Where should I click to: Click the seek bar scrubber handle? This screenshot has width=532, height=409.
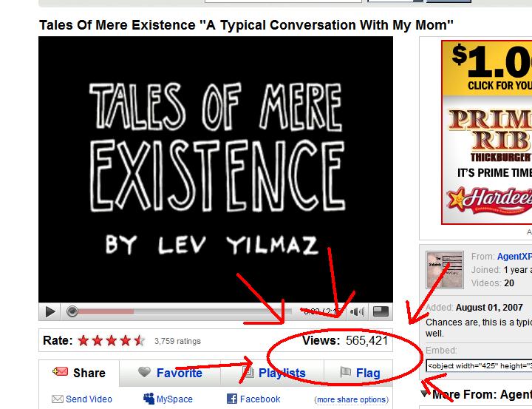72,311
